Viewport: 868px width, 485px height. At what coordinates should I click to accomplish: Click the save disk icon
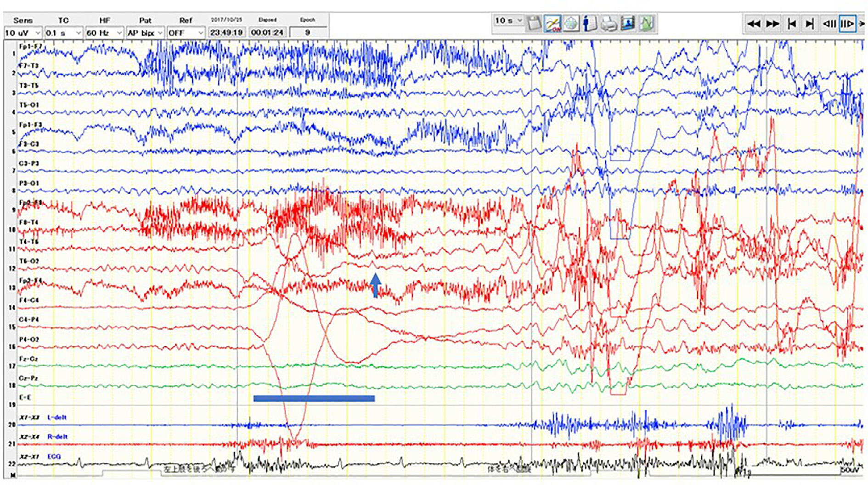coord(534,23)
